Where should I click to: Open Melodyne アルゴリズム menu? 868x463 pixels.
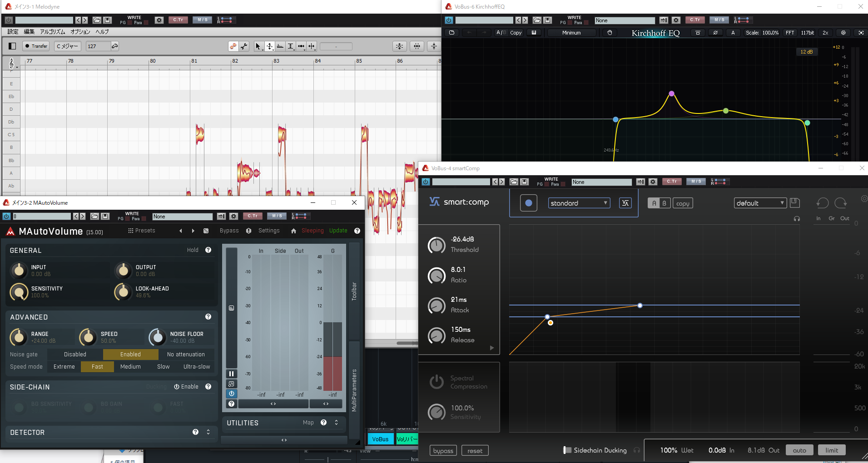click(53, 32)
